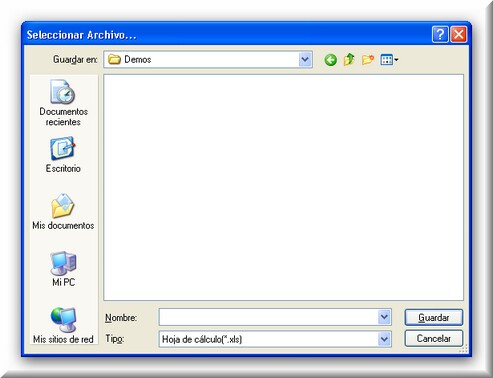Open Mis sitios de red
The image size is (493, 378).
(x=63, y=325)
